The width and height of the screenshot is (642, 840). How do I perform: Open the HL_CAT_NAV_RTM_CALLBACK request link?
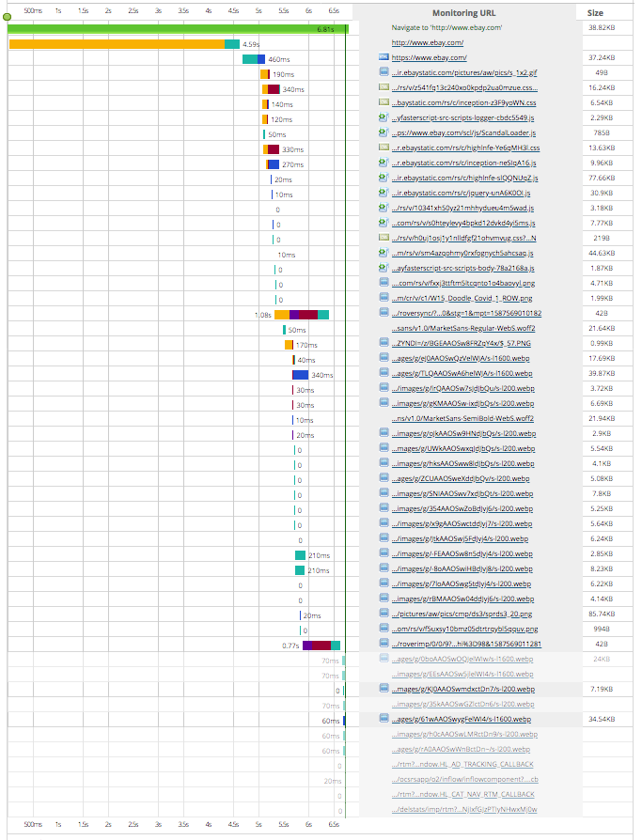click(x=463, y=795)
